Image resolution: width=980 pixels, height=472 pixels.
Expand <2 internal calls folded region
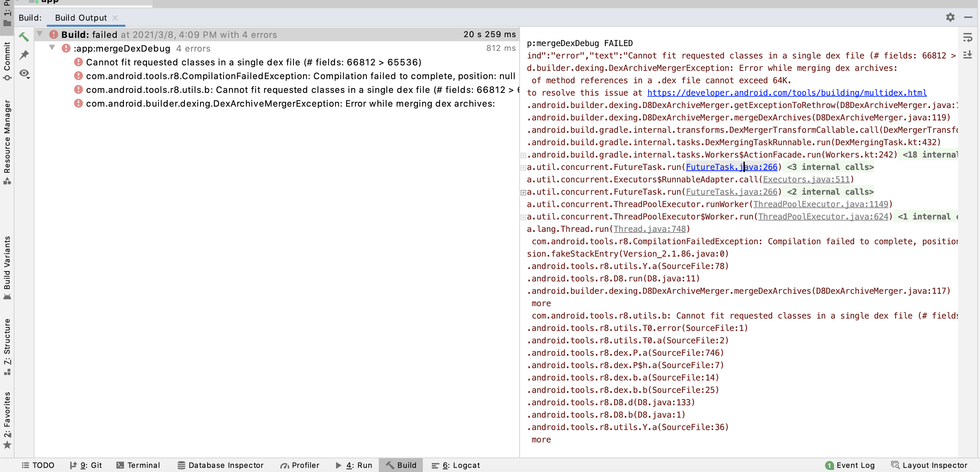click(523, 192)
